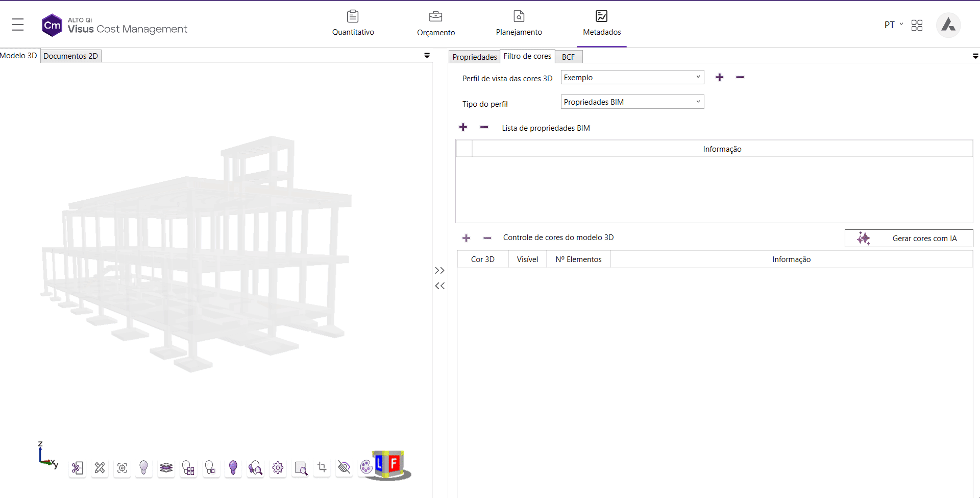The image size is (980, 498).
Task: Go to the Orçamento module
Action: point(435,23)
